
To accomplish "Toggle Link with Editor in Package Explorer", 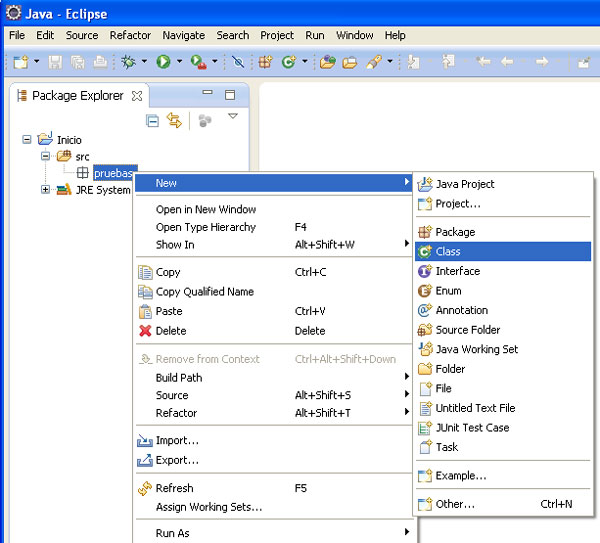I will click(x=174, y=120).
